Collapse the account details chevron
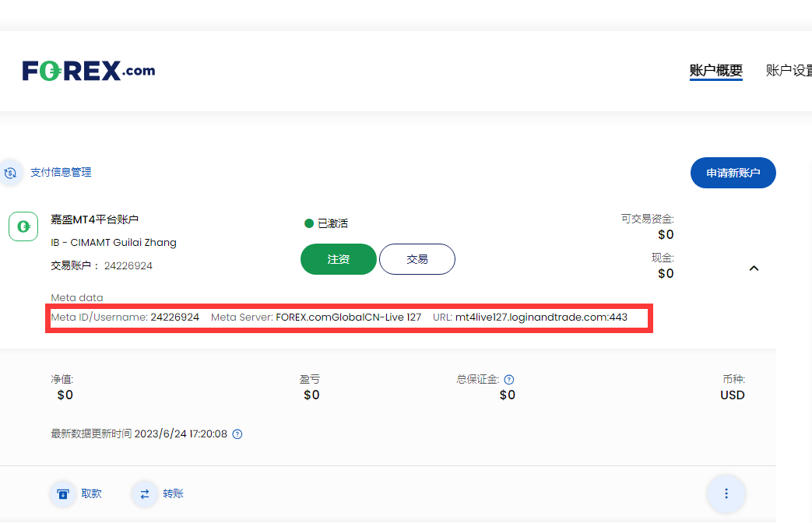812x523 pixels. click(754, 269)
